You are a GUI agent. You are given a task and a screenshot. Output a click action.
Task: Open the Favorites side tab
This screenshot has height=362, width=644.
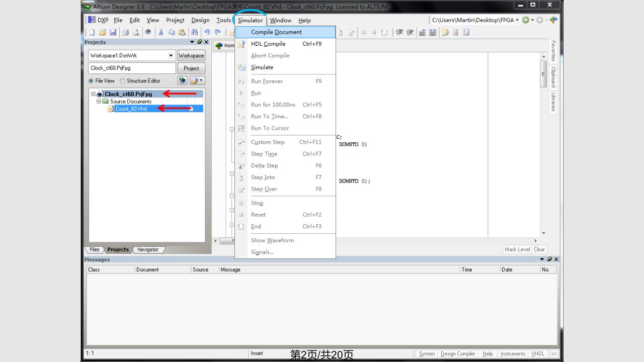pyautogui.click(x=553, y=51)
